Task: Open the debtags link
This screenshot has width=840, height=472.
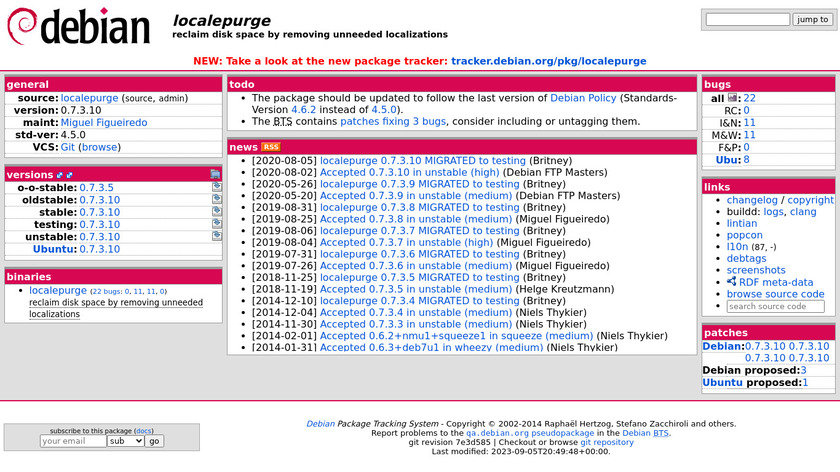Action: click(x=746, y=259)
